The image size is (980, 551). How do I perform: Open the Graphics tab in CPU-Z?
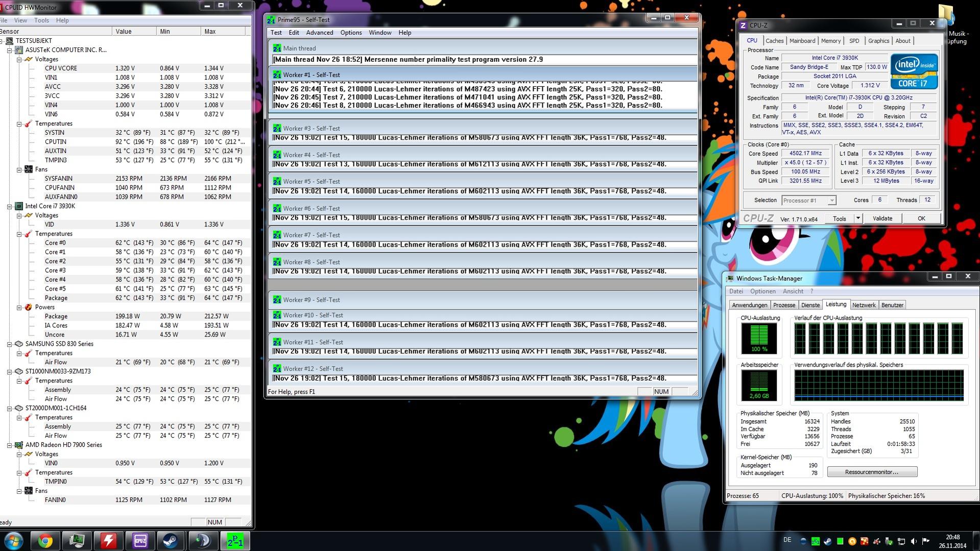(x=878, y=41)
